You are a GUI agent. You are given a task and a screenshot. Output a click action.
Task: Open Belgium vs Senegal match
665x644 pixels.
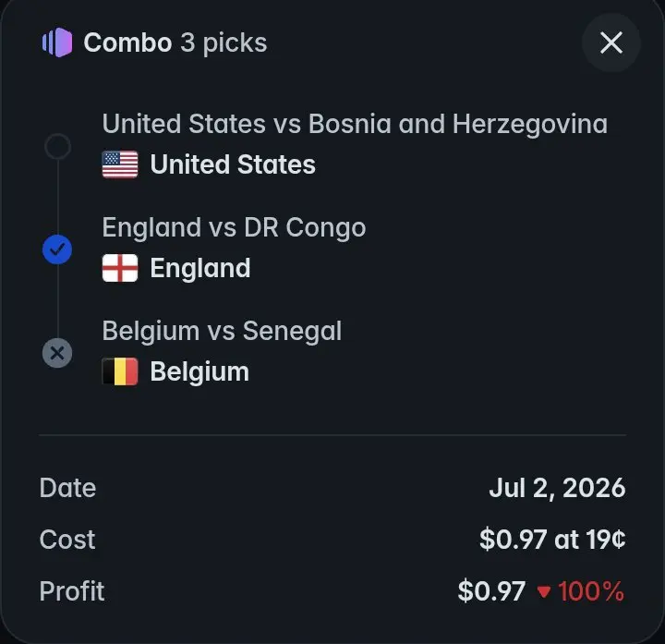coord(222,331)
